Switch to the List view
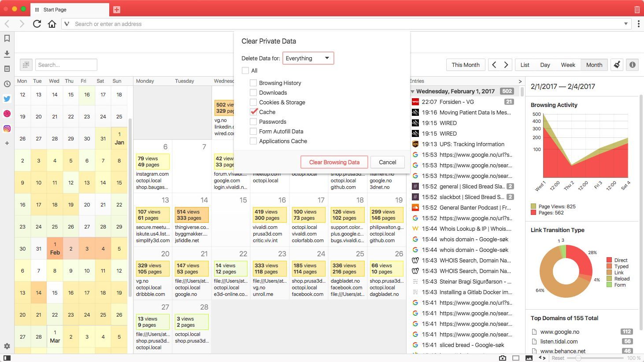Viewport: 644px width, 362px height. [525, 65]
